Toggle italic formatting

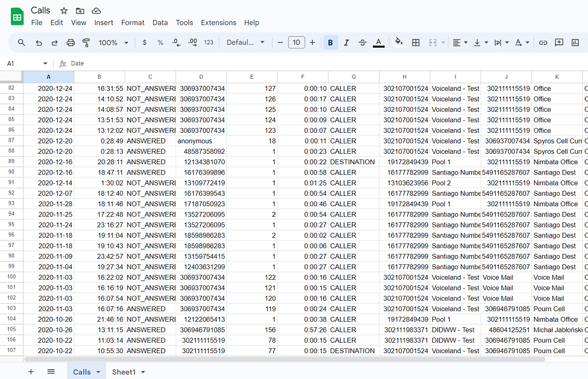(346, 42)
